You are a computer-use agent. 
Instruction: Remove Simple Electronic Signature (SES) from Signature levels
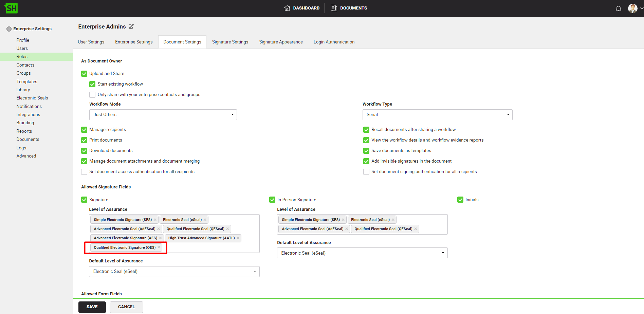[x=155, y=220]
